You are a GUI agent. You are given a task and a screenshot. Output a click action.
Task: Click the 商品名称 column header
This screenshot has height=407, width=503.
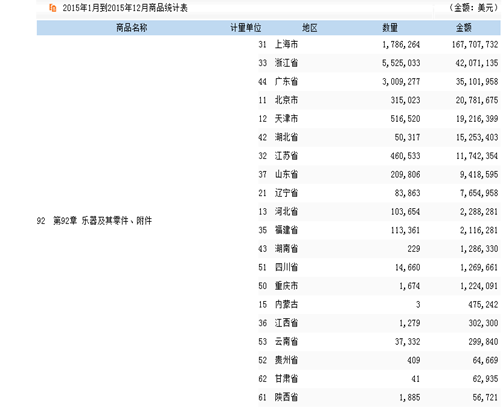coord(131,28)
